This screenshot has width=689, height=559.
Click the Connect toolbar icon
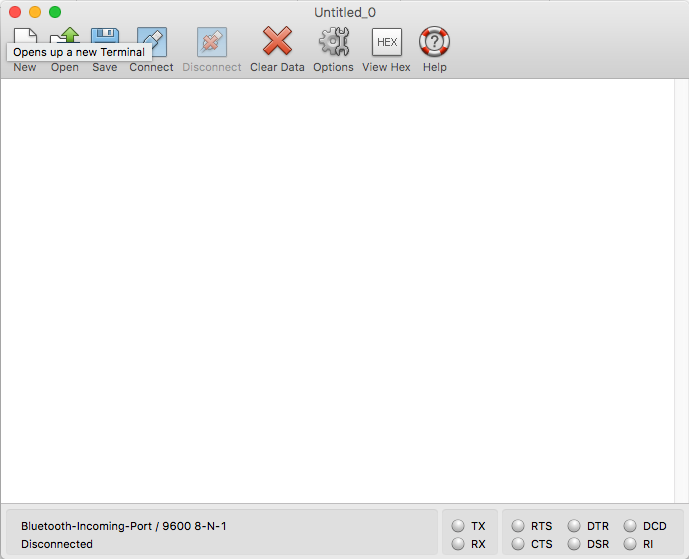151,43
